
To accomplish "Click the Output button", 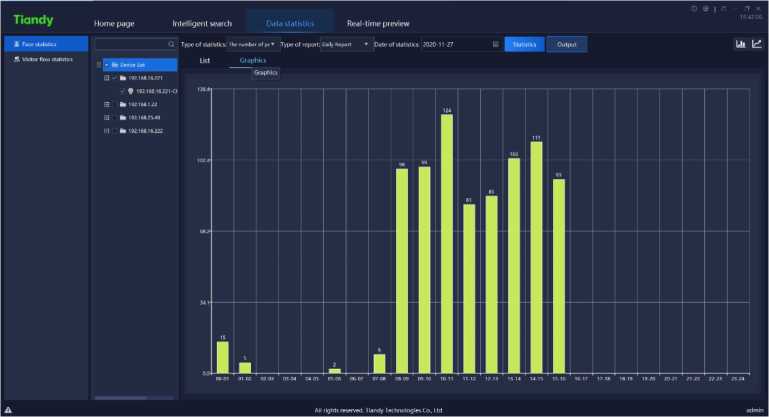I will (x=567, y=44).
